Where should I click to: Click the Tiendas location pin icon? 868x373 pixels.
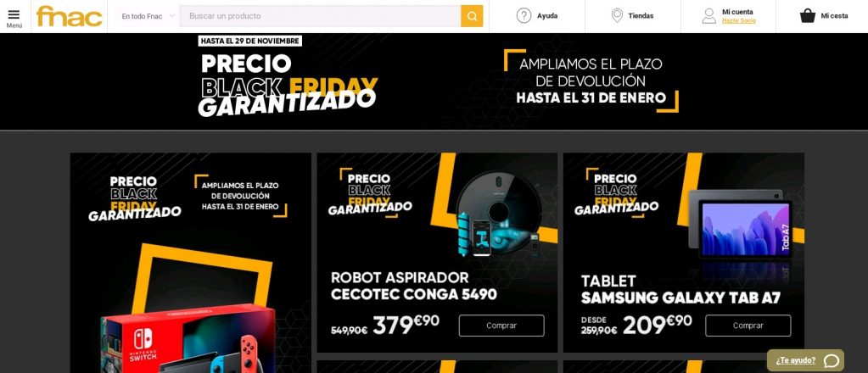(617, 15)
